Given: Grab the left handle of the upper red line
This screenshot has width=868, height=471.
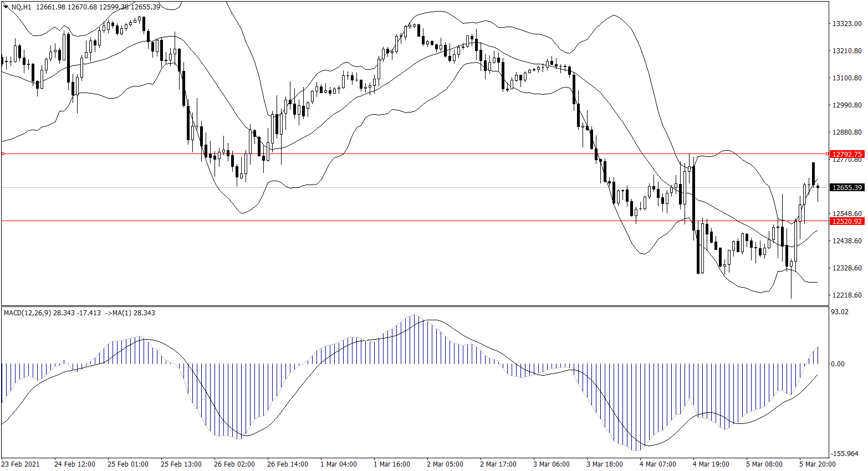Looking at the screenshot, I should [x=3, y=153].
